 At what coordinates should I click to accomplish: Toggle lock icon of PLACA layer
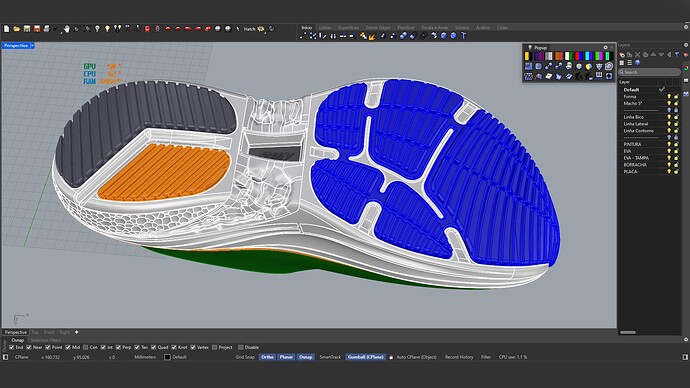coord(676,172)
